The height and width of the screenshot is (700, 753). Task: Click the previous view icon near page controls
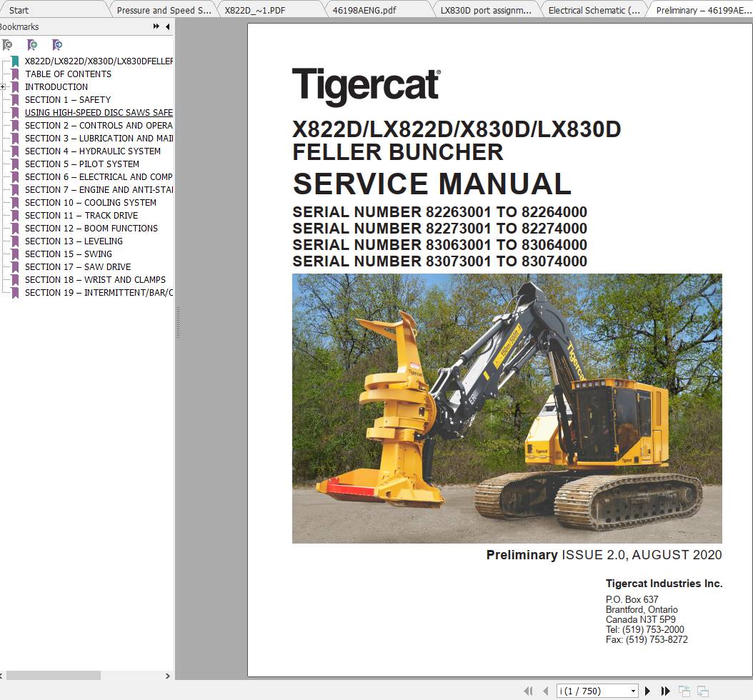click(x=684, y=691)
